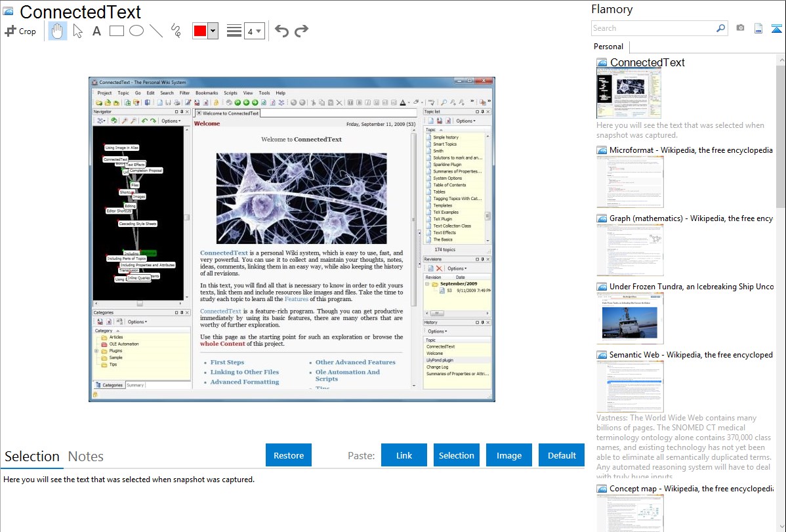Click the line style icon

point(234,31)
